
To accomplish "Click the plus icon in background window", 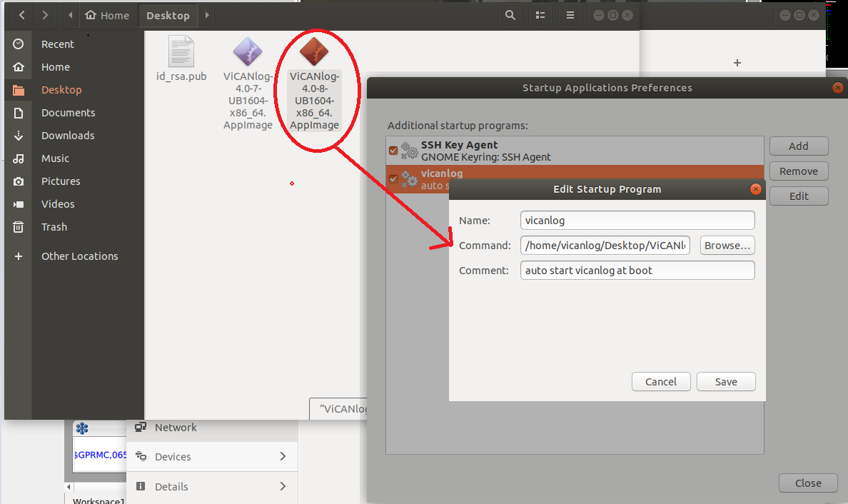I will click(x=737, y=63).
